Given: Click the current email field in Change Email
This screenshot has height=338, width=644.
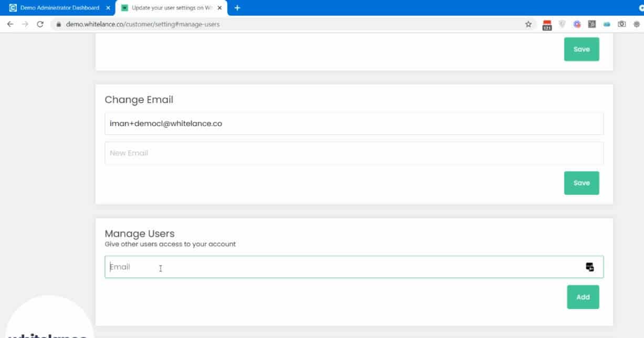Looking at the screenshot, I should (354, 123).
